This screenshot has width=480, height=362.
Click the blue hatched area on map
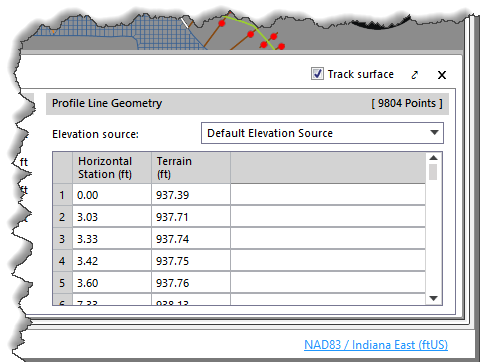point(160,33)
